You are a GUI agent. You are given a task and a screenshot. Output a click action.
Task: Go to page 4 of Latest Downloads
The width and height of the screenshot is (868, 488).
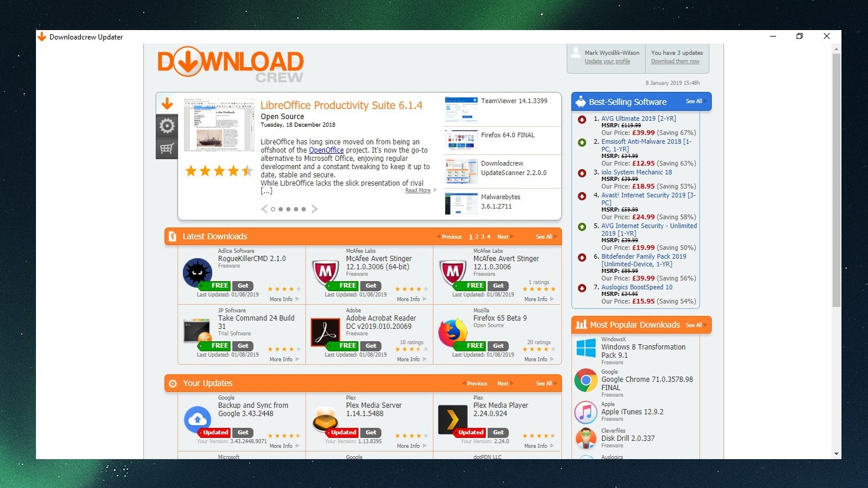point(488,237)
